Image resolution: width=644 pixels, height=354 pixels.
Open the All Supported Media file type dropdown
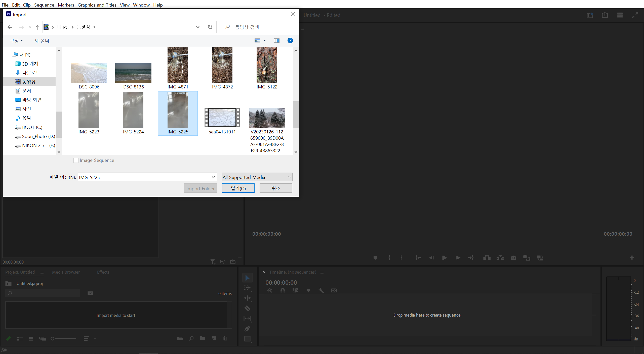[x=257, y=177]
